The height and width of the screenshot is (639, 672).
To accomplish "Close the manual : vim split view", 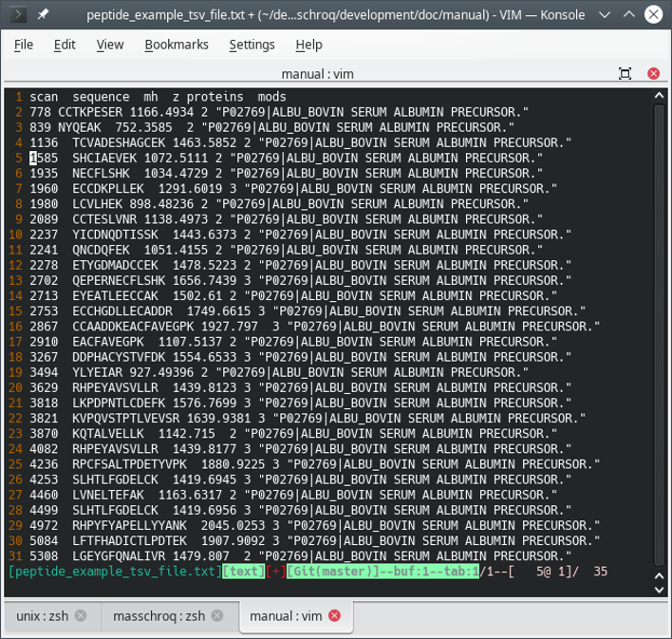I will (653, 74).
